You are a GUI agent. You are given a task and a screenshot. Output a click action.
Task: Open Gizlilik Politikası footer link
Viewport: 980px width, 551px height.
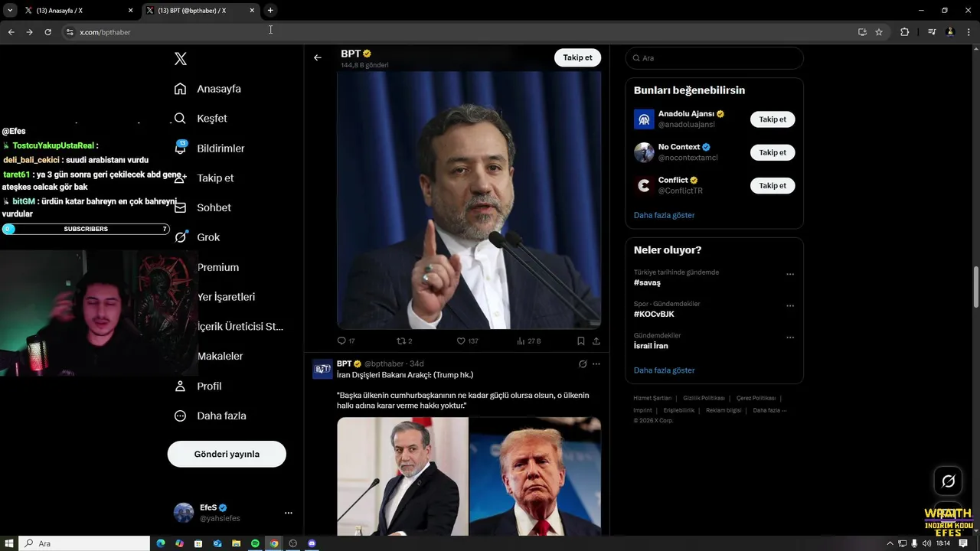704,398
